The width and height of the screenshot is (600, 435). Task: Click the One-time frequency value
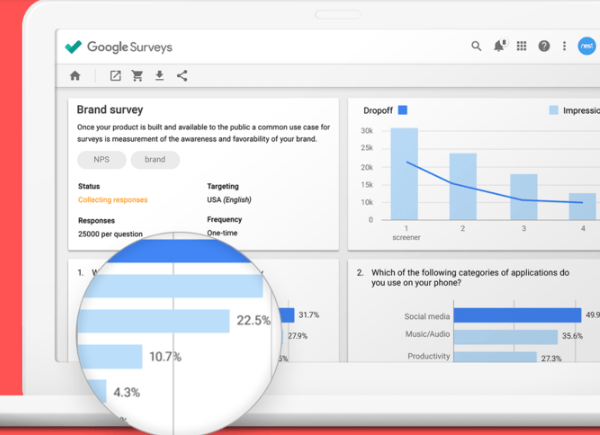coord(222,233)
